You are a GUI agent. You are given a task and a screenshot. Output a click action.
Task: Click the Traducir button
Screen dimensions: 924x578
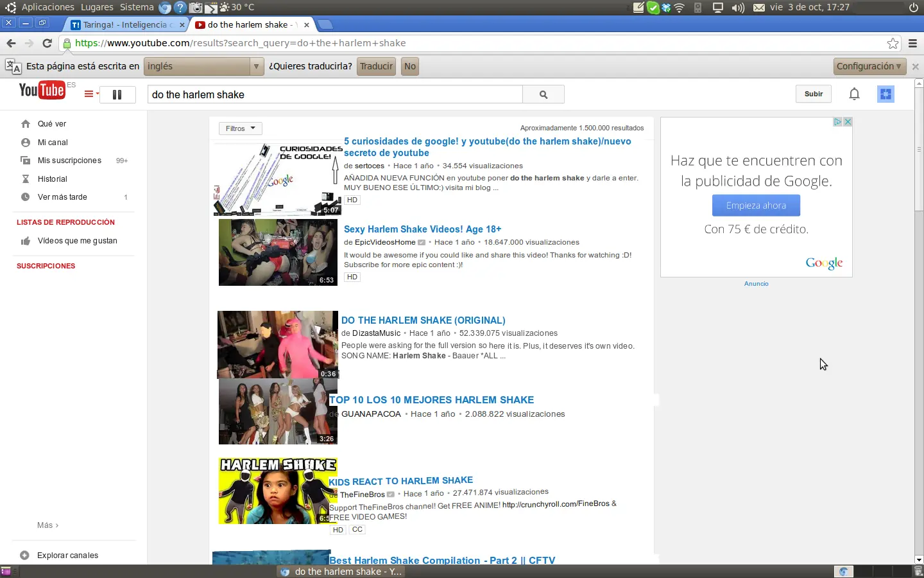pos(376,66)
